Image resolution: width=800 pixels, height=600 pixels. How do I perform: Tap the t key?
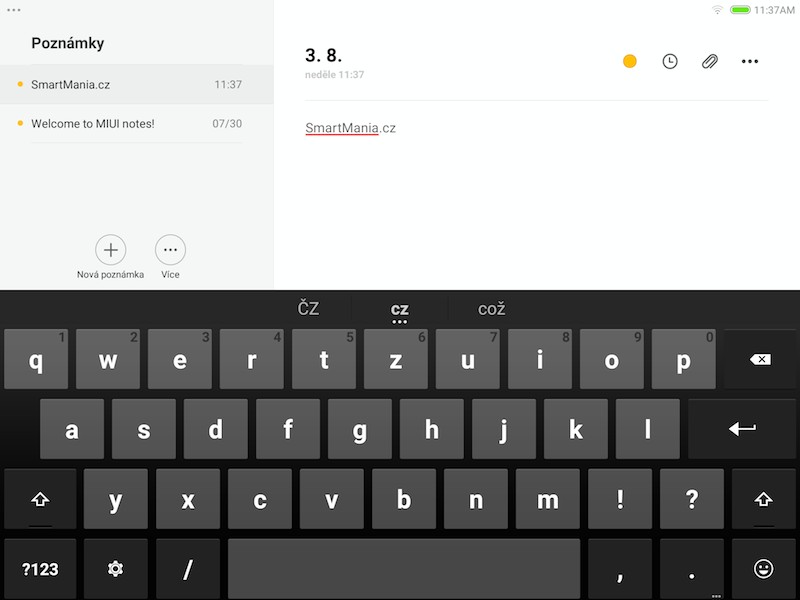point(323,360)
